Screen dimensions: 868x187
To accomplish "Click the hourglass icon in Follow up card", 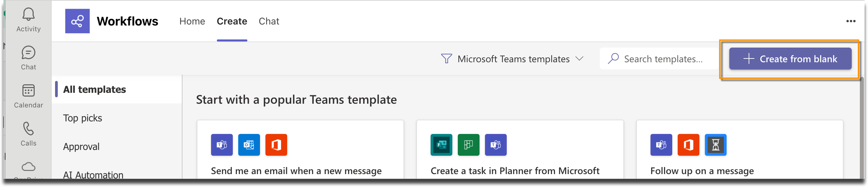I will pyautogui.click(x=715, y=145).
